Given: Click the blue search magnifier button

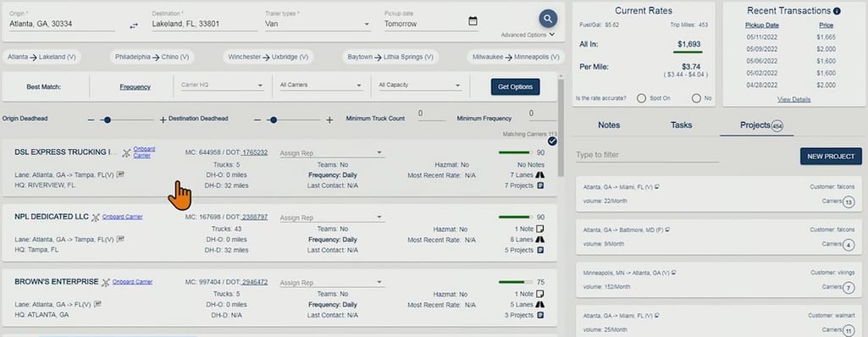Looking at the screenshot, I should (x=548, y=19).
